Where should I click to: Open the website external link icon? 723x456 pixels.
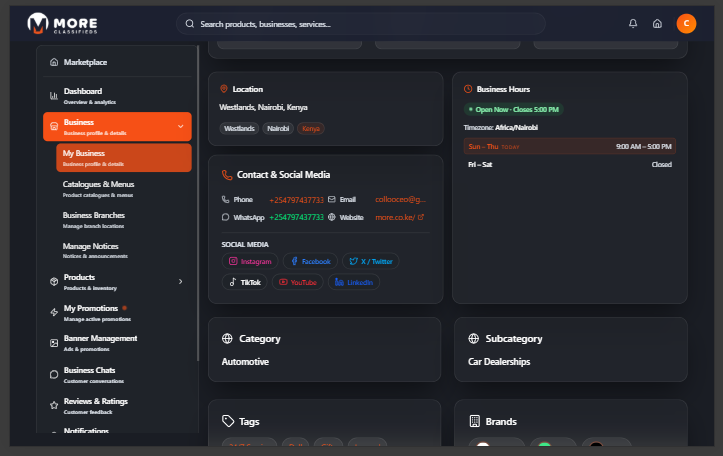[420, 217]
